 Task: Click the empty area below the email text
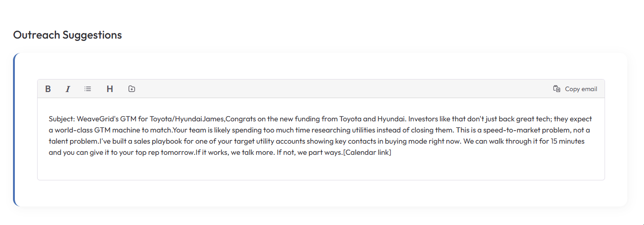tap(320, 169)
